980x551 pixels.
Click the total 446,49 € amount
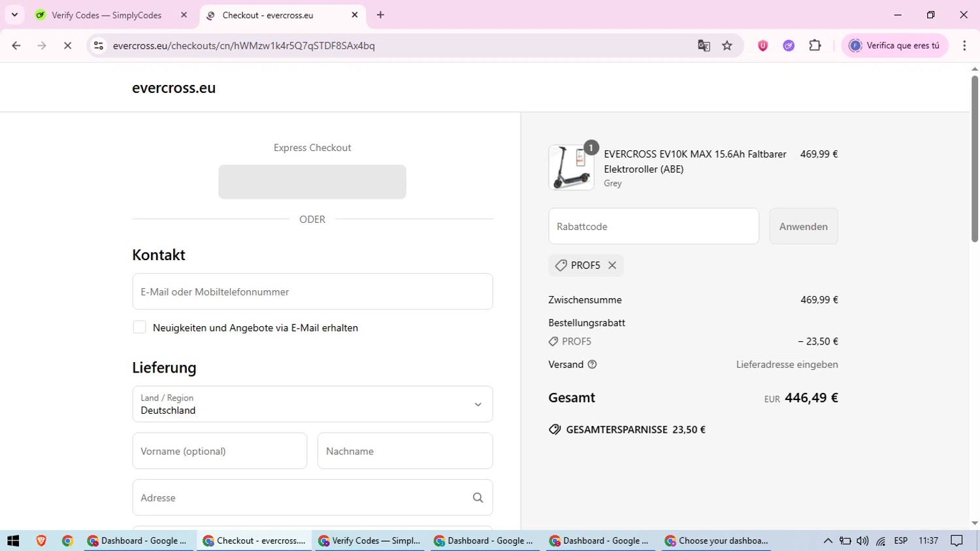(811, 397)
